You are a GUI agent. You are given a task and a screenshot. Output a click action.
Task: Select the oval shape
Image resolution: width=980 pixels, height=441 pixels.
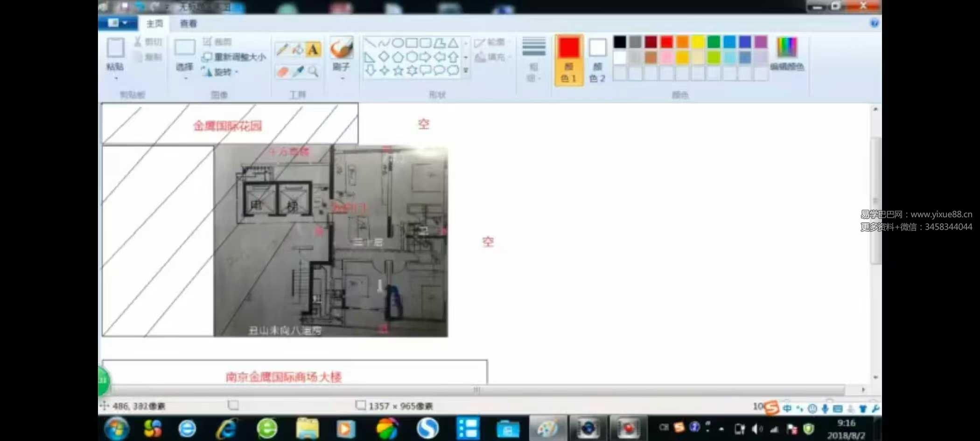[x=398, y=43]
